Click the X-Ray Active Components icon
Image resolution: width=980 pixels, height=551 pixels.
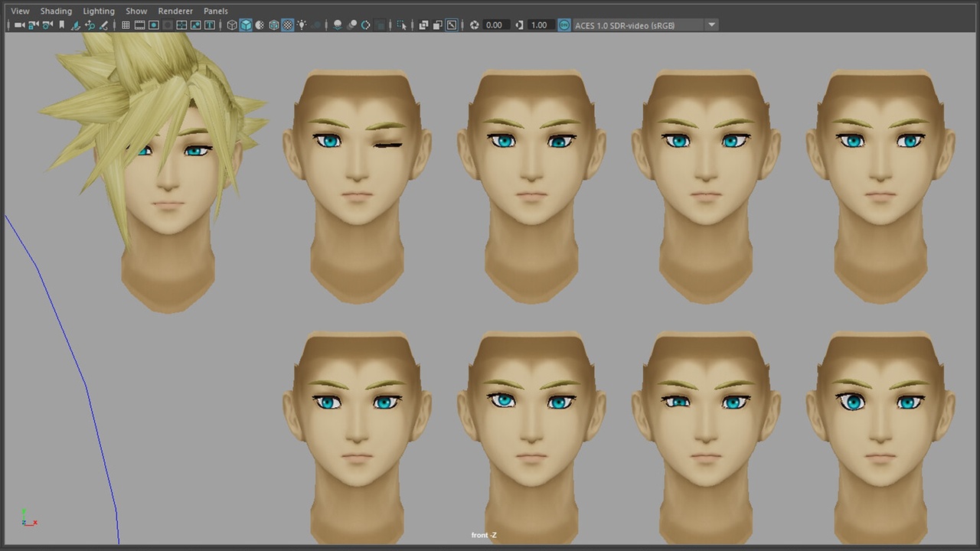click(x=437, y=25)
